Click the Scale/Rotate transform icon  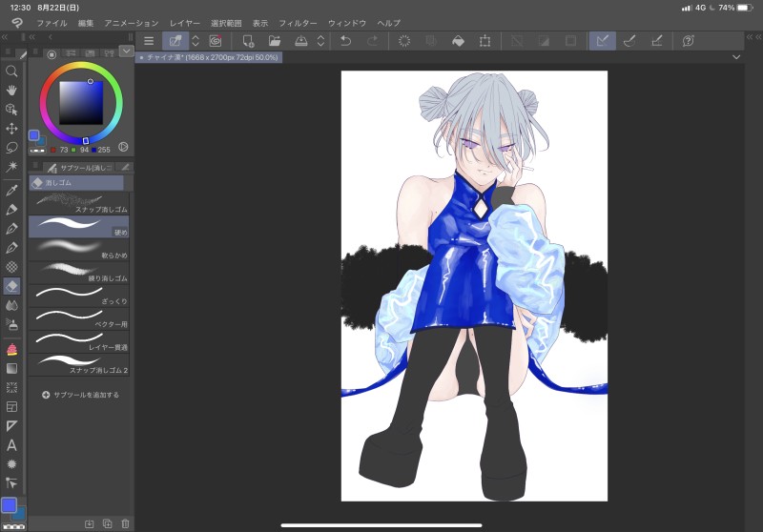[x=485, y=41]
